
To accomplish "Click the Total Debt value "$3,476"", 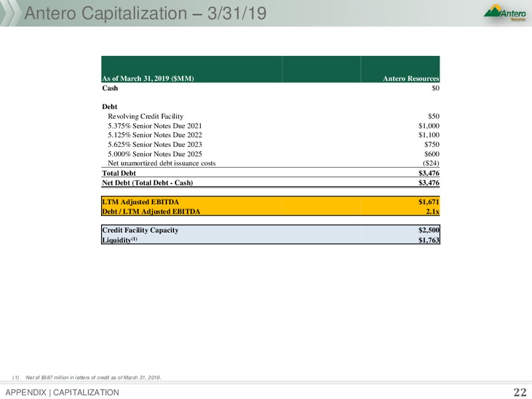I will pos(429,173).
